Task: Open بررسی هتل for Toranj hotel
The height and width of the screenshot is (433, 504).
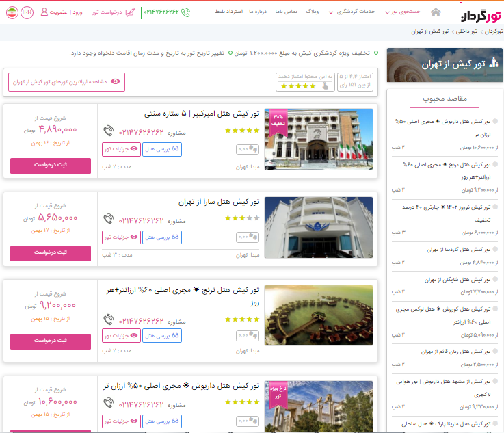Action: tap(162, 336)
